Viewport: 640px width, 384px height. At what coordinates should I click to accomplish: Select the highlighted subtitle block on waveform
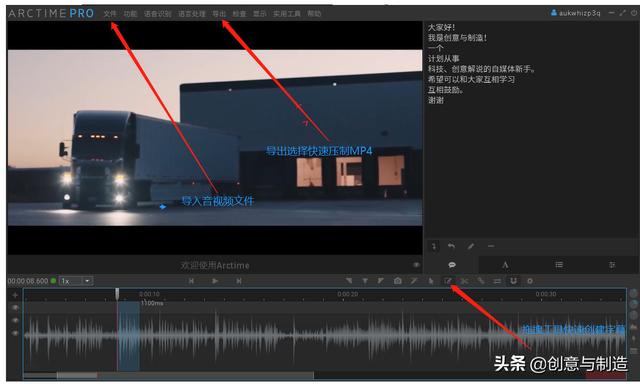coord(129,336)
